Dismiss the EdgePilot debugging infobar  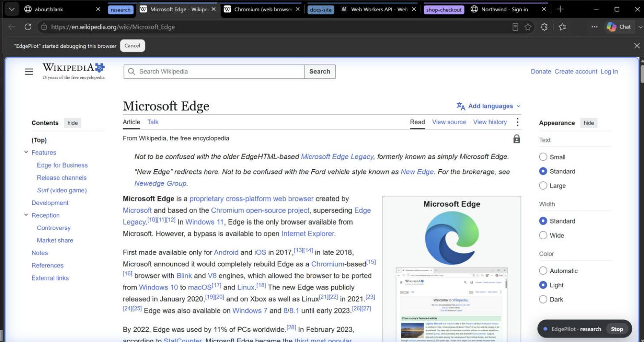[x=637, y=46]
